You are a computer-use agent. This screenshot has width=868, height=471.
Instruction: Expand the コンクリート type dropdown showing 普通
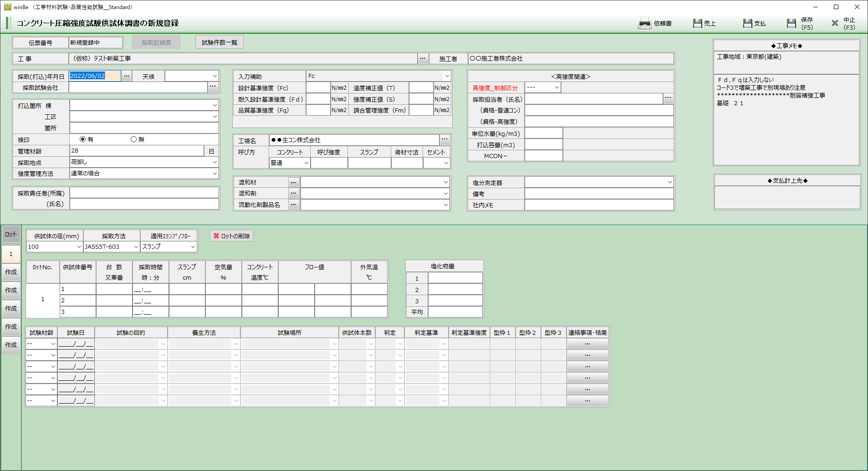(306, 163)
